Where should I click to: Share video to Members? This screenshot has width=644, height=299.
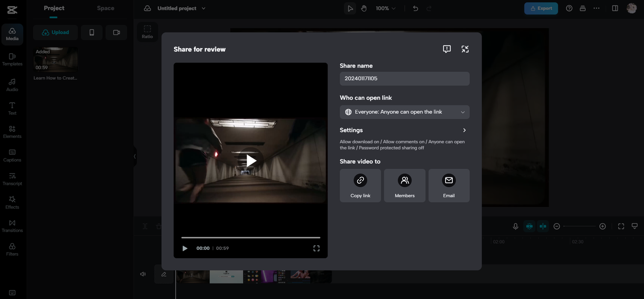tap(405, 186)
